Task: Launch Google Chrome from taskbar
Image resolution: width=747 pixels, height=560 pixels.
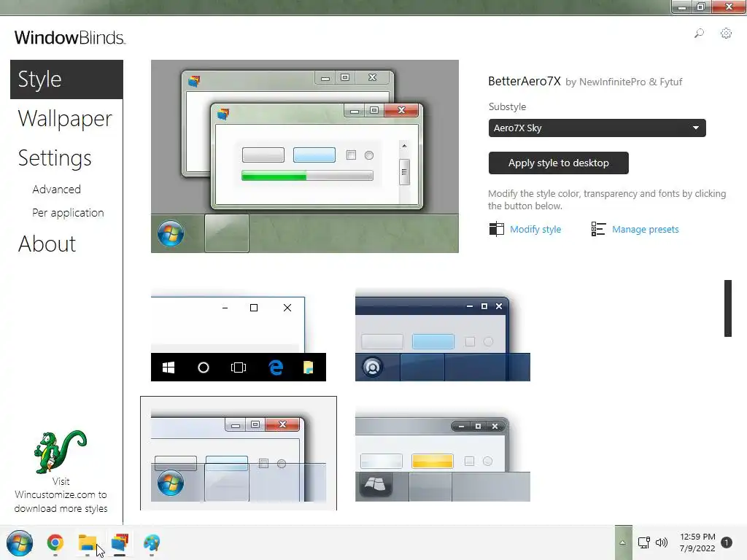Action: tap(55, 542)
